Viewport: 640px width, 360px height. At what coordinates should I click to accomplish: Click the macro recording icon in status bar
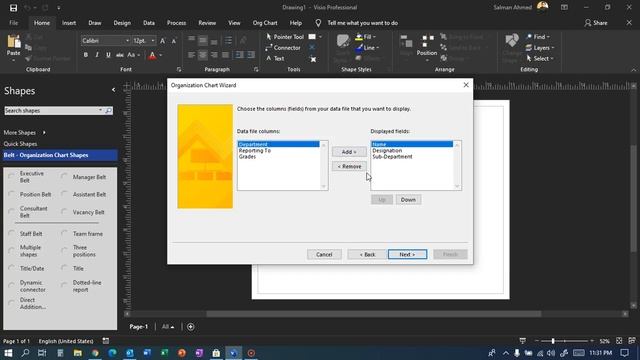click(x=106, y=341)
